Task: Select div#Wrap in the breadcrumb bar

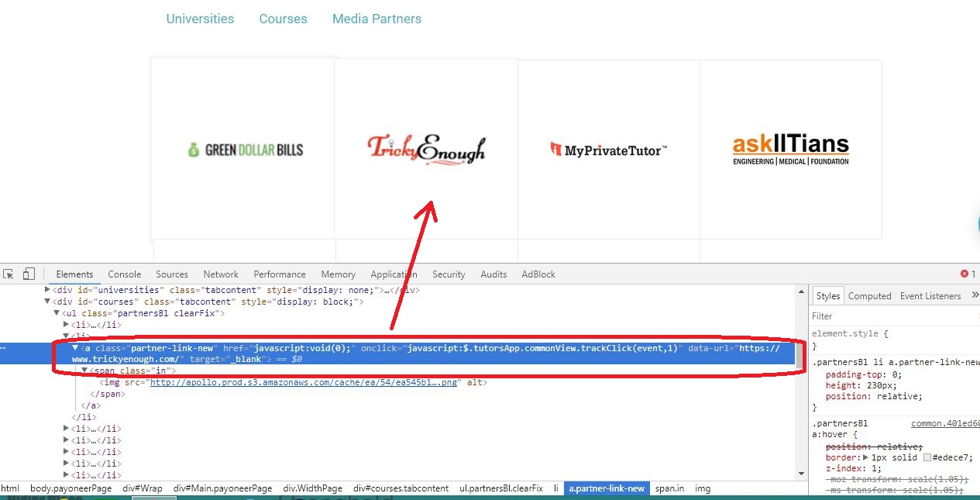Action: [142, 488]
